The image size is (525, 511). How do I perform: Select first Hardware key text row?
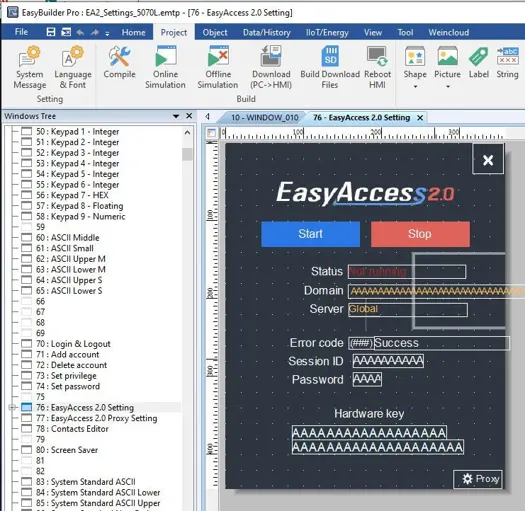(369, 432)
